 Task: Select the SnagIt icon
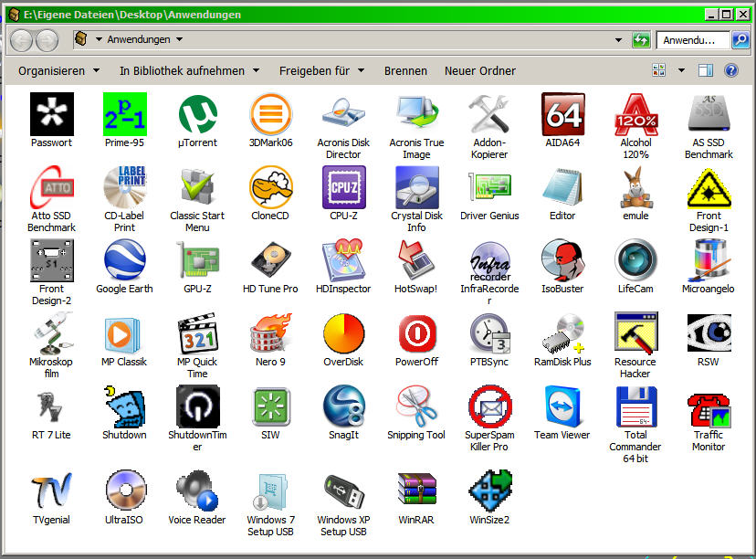point(343,406)
